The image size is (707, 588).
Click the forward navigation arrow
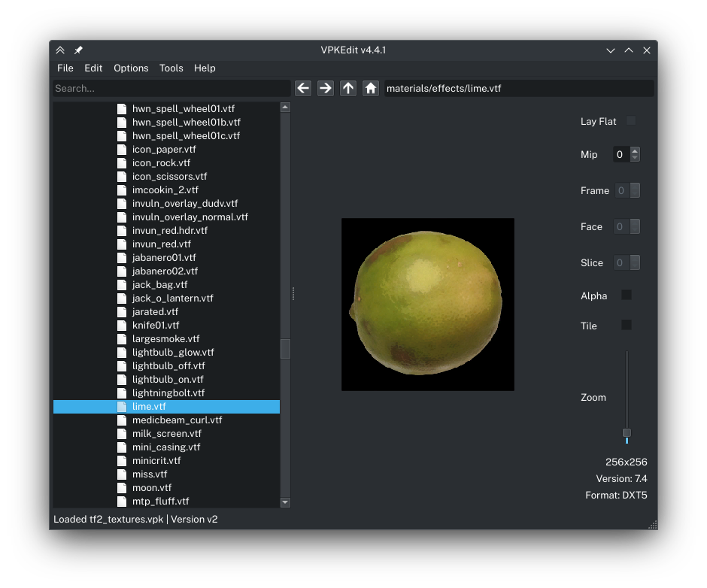pos(326,88)
